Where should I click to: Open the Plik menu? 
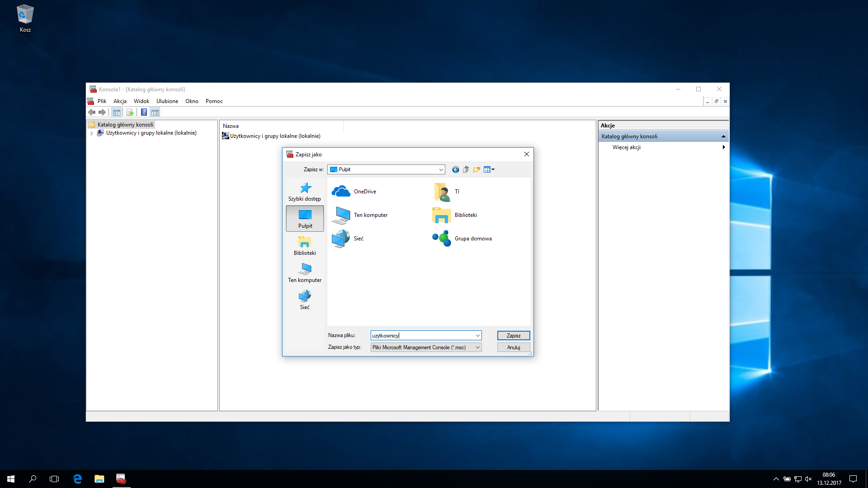102,101
